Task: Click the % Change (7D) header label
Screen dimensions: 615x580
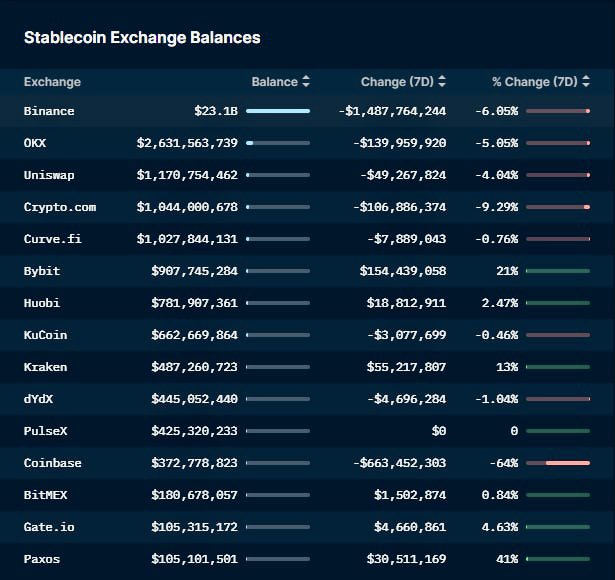Action: [535, 82]
